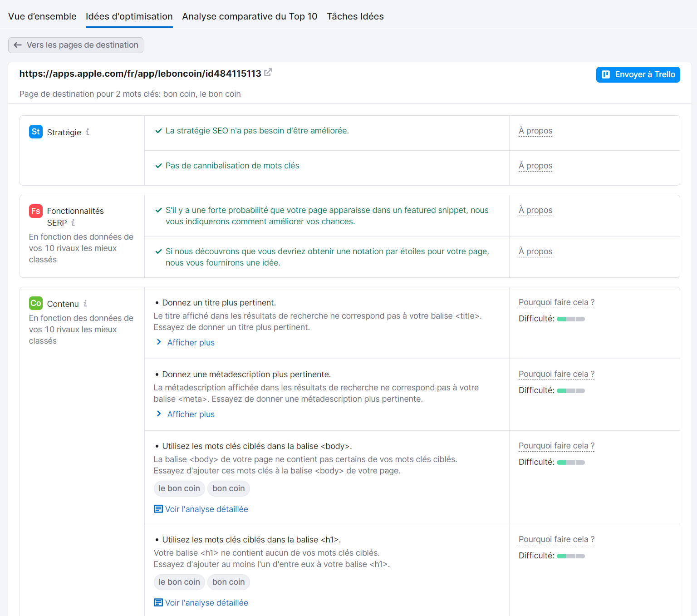Click Pourquoi faire cela for title idea

pos(556,302)
